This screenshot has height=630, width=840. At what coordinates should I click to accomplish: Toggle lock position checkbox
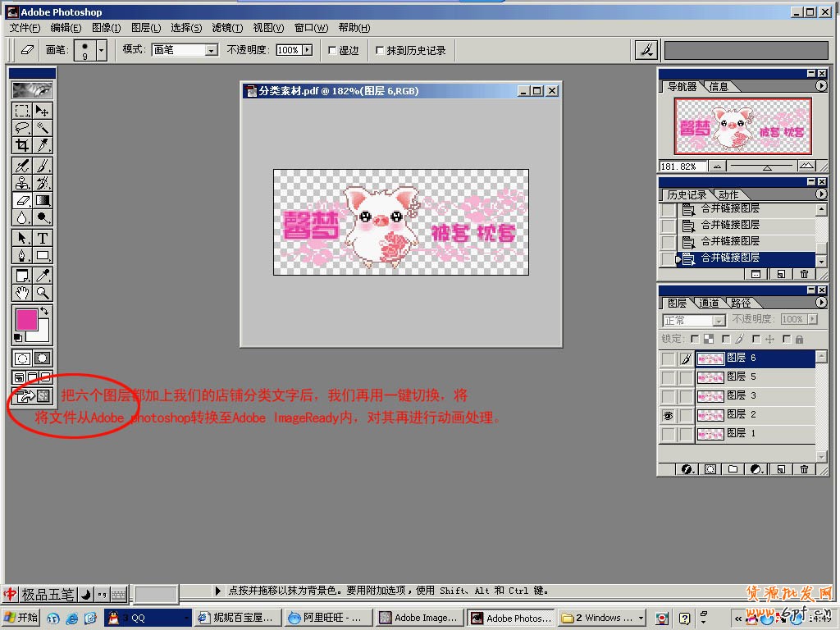756,339
